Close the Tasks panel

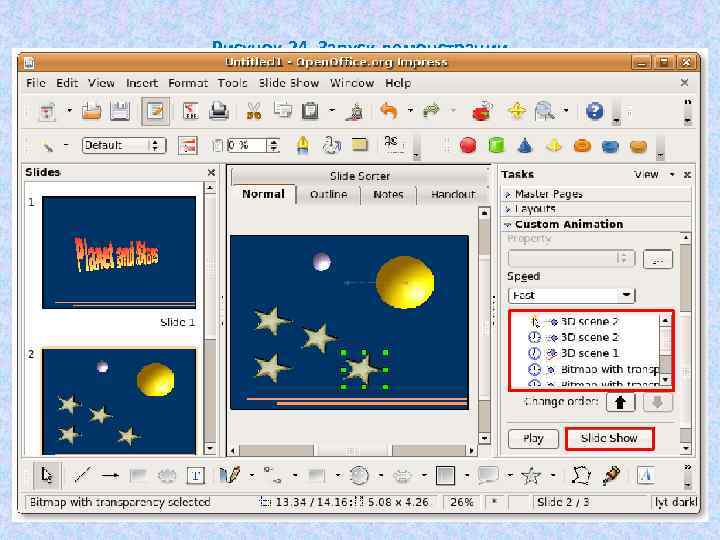(687, 174)
